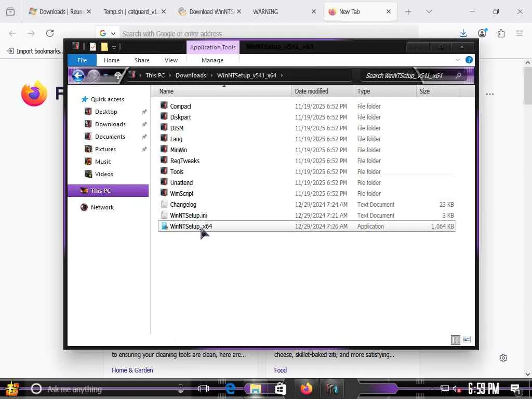Expand the Explorer ribbon chevron

coord(457,60)
